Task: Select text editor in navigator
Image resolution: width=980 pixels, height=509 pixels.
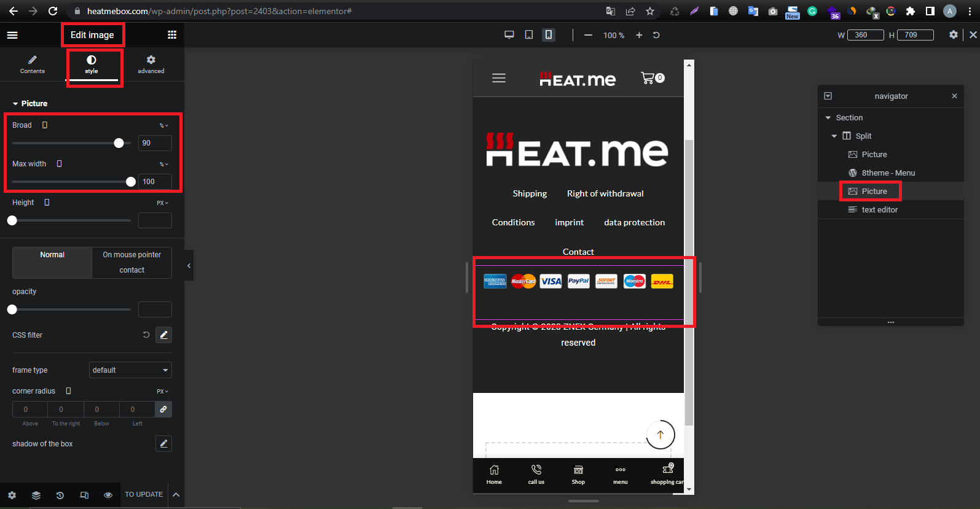Action: [x=891, y=210]
